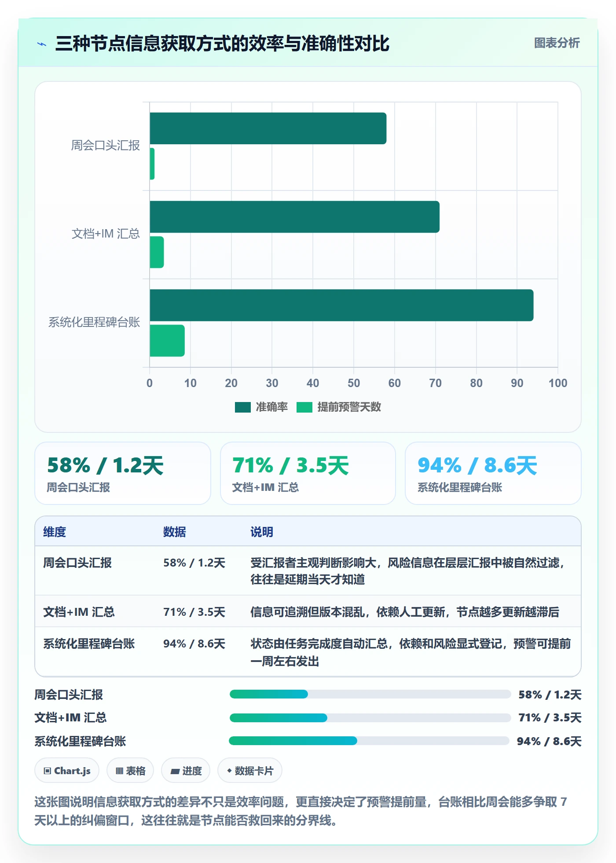Click the dark accuracy bar for 文档+IM 汇总
The height and width of the screenshot is (863, 616).
point(294,217)
